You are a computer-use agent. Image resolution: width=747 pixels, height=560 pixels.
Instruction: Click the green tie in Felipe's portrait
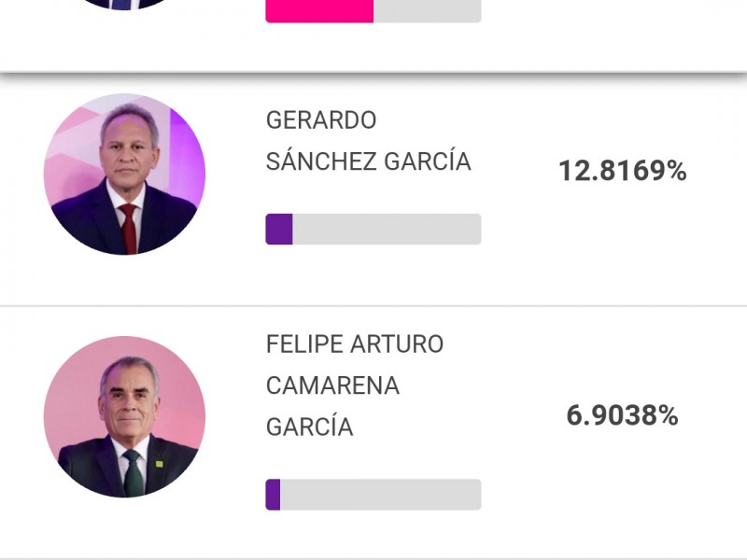[133, 473]
